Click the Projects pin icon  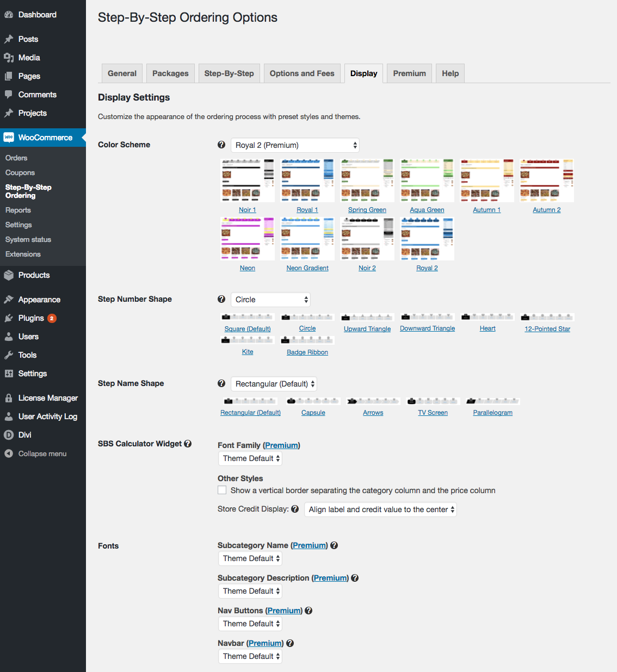(9, 113)
